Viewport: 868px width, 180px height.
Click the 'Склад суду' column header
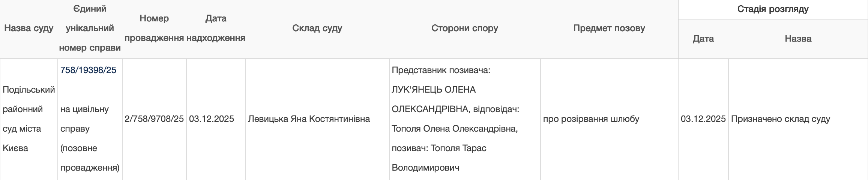point(317,28)
